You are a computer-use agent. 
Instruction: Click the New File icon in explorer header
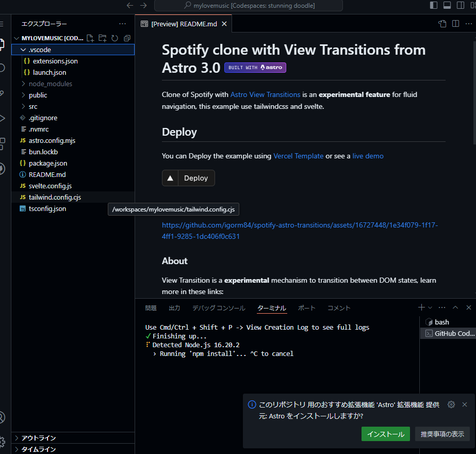(x=90, y=38)
